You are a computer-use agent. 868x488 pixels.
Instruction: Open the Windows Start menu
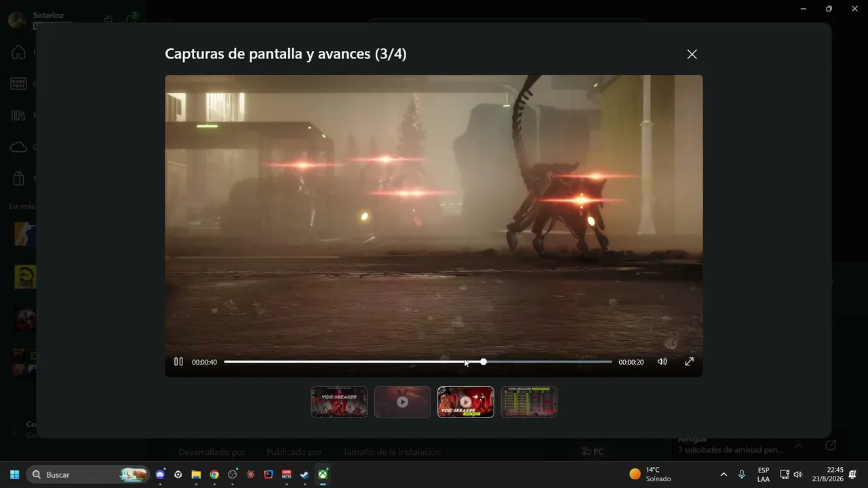[x=14, y=474]
